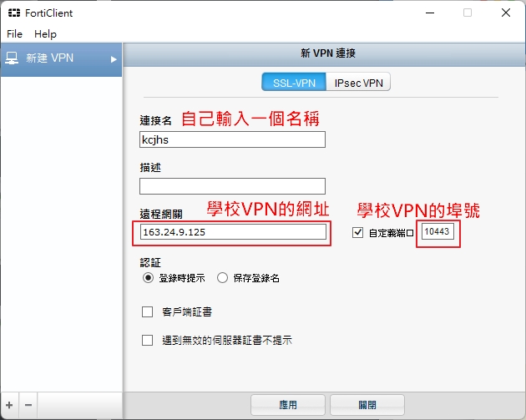This screenshot has width=526, height=420.
Task: Click the empty 描述 description field
Action: (x=232, y=186)
